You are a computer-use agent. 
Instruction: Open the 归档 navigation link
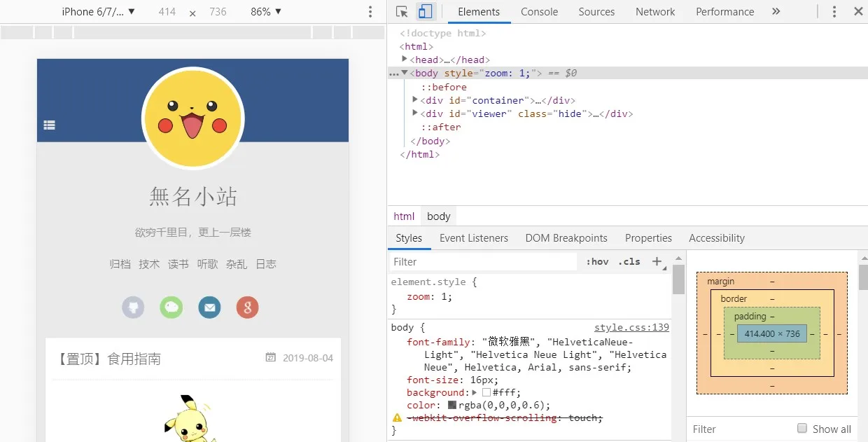[x=120, y=264]
